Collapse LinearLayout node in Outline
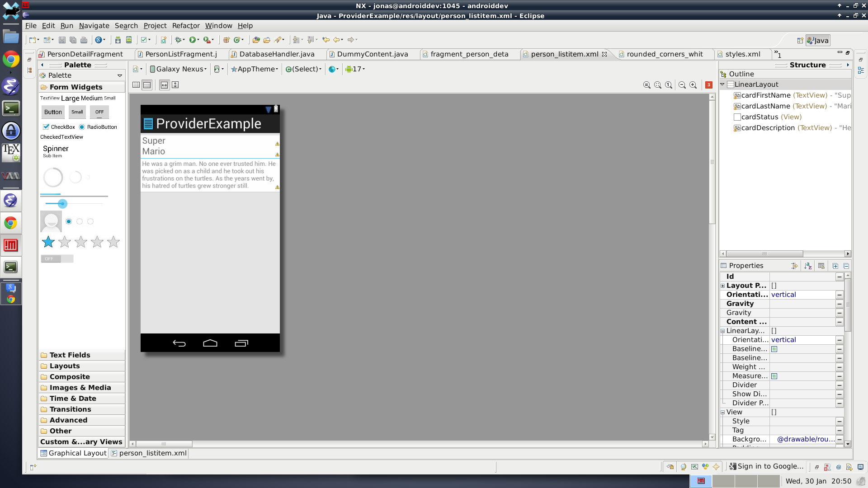 [x=722, y=84]
